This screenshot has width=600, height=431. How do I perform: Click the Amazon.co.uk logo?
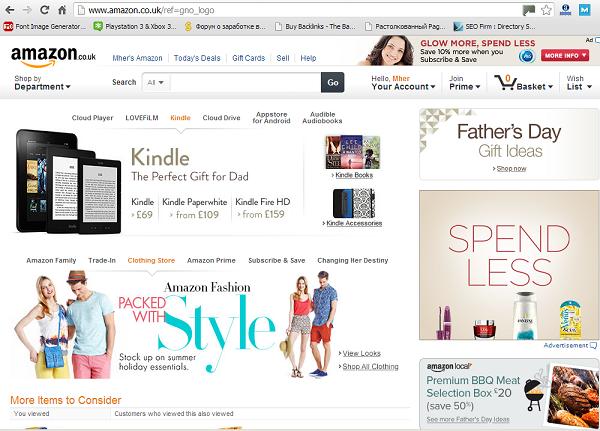pos(53,56)
